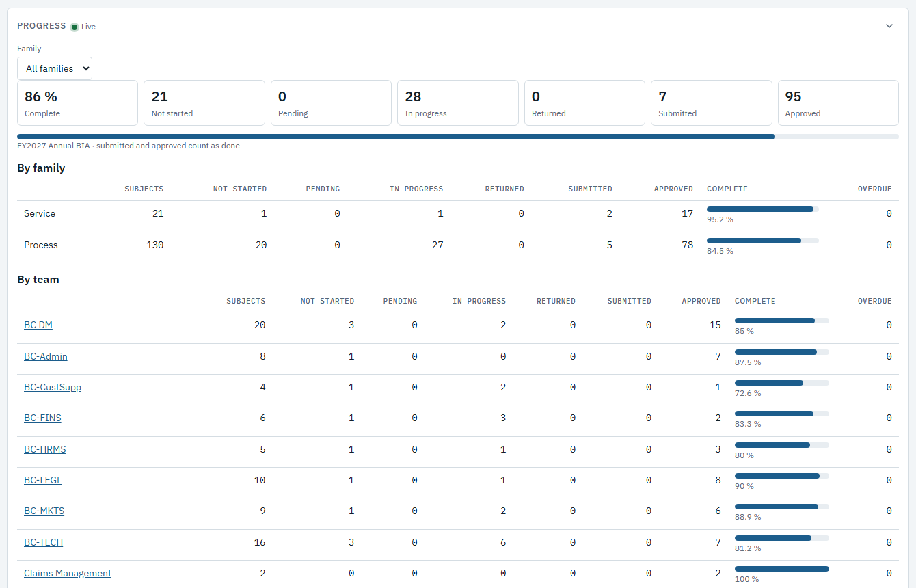This screenshot has height=588, width=916.
Task: Click the Overdue column header in By team
Action: pos(875,301)
